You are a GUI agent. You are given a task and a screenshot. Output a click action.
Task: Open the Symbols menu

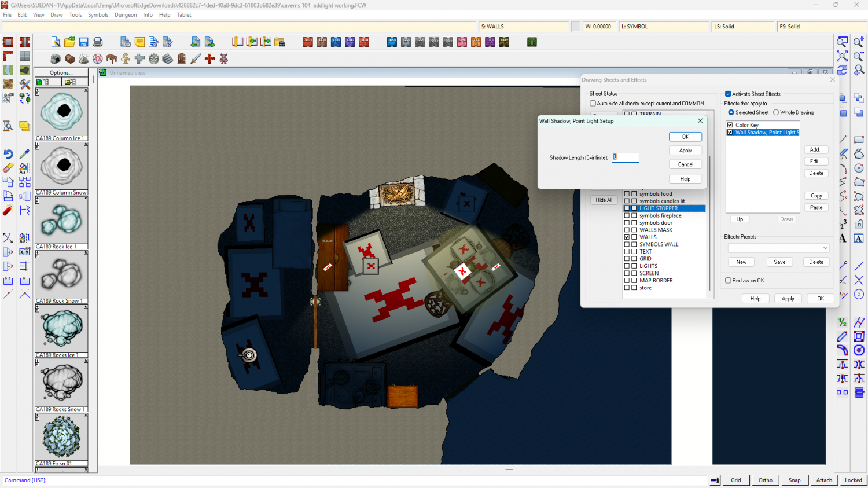[98, 15]
